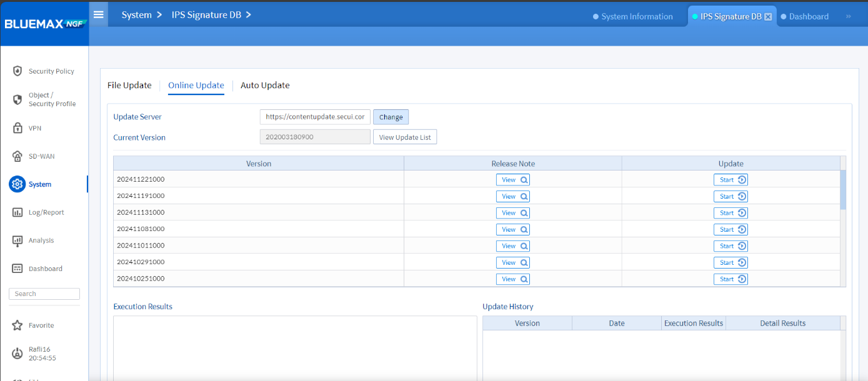868x381 pixels.
Task: Click Update History Version column header
Action: [527, 324]
